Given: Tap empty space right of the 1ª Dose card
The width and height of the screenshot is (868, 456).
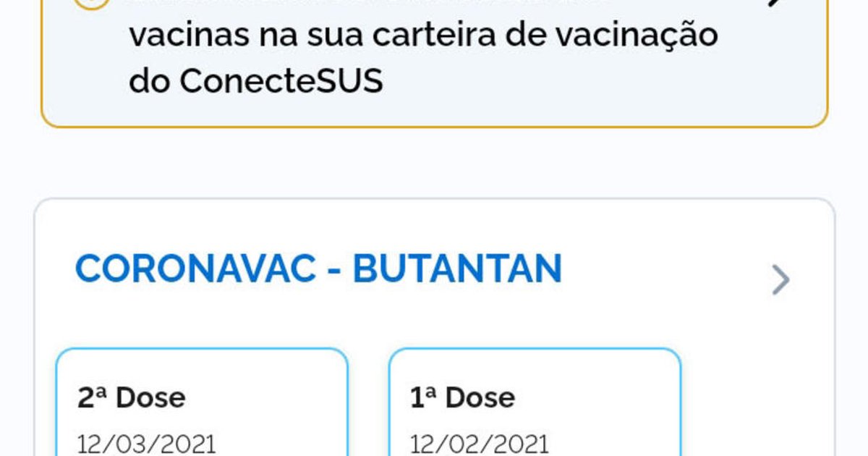Looking at the screenshot, I should point(752,405).
